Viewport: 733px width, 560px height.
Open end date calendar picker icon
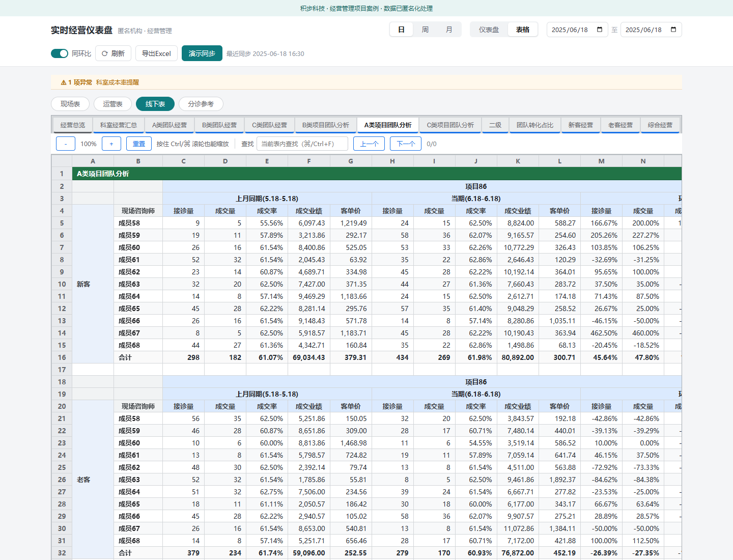673,30
